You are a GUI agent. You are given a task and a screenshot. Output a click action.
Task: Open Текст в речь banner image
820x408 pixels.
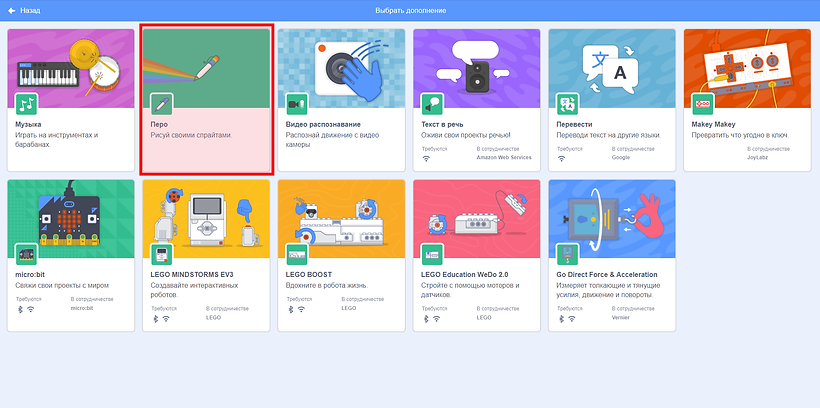(476, 69)
